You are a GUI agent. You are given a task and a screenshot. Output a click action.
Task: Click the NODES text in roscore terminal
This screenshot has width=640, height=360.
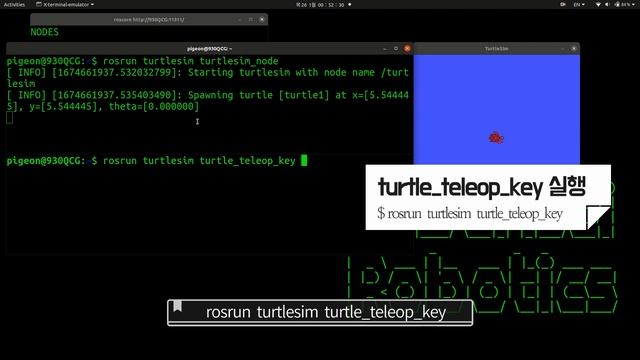pyautogui.click(x=44, y=32)
